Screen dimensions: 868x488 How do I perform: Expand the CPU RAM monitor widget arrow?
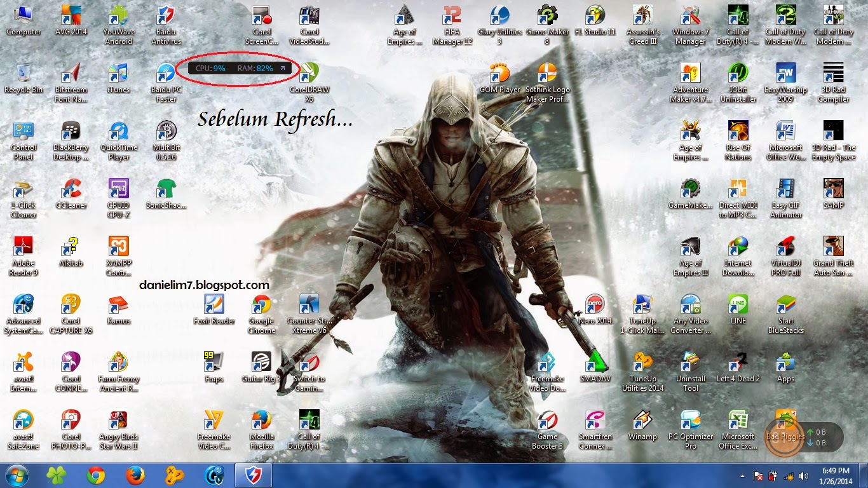click(x=283, y=67)
